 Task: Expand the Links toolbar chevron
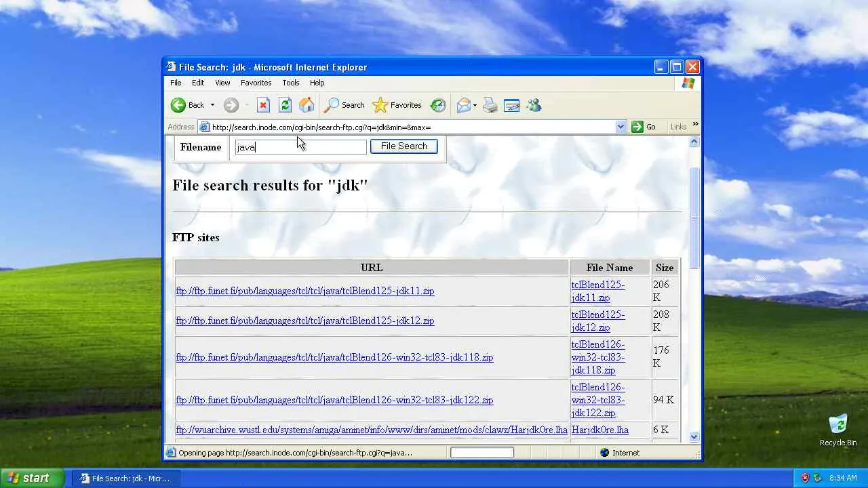tap(695, 125)
